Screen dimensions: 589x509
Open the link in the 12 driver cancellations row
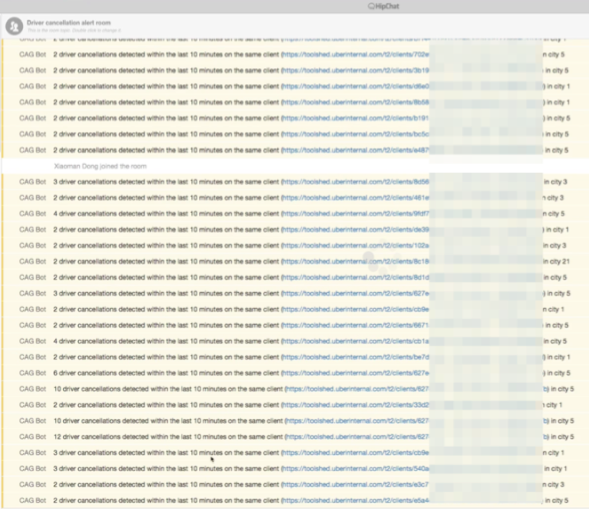[358, 437]
